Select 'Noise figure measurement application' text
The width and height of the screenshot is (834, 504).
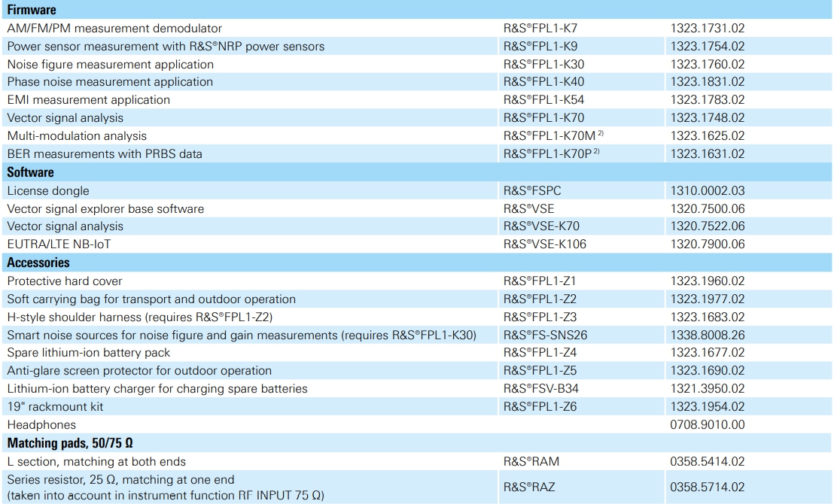click(x=110, y=65)
